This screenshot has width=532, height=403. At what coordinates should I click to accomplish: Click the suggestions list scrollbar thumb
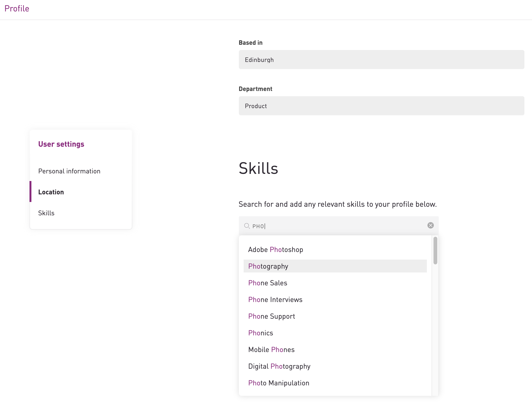(x=435, y=250)
